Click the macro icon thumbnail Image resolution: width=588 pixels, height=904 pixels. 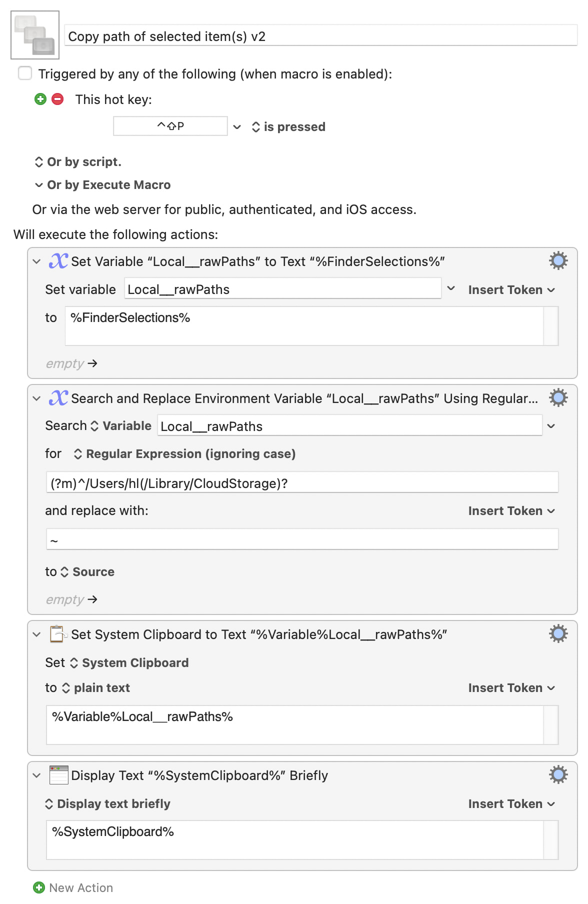point(35,35)
